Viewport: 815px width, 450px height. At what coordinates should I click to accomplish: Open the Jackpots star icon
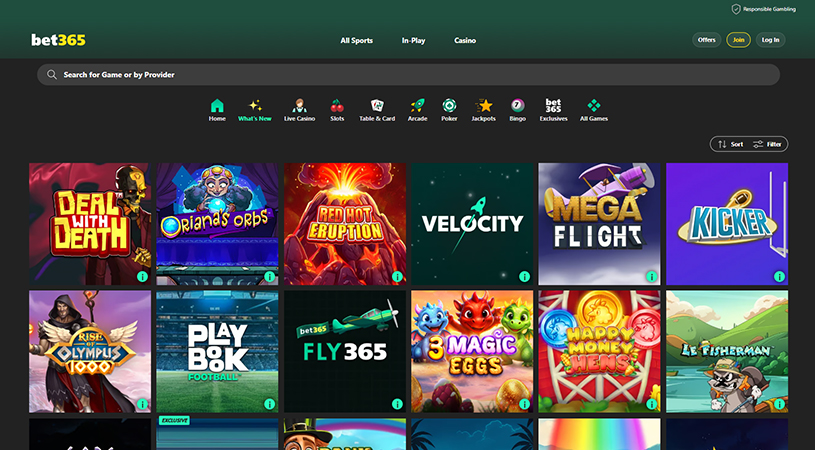click(484, 106)
